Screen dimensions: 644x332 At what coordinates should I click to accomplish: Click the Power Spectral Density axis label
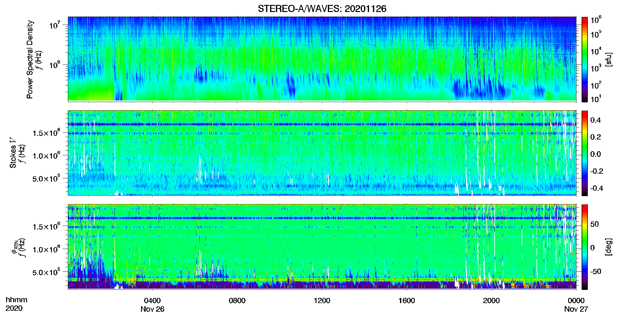point(30,59)
